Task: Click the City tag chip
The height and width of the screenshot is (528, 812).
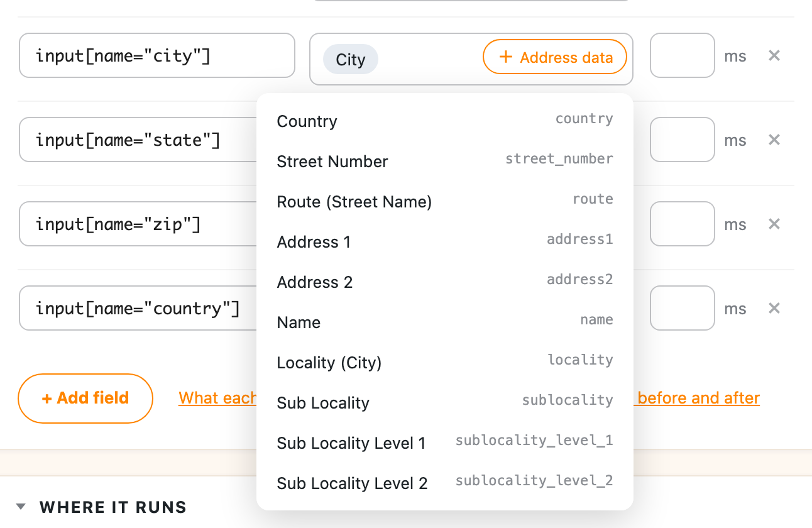Action: point(351,59)
